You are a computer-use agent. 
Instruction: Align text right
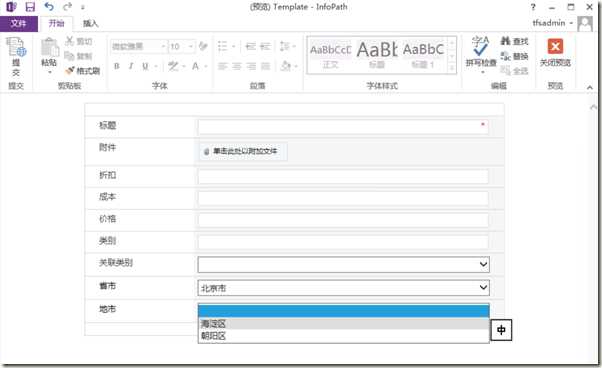(251, 66)
